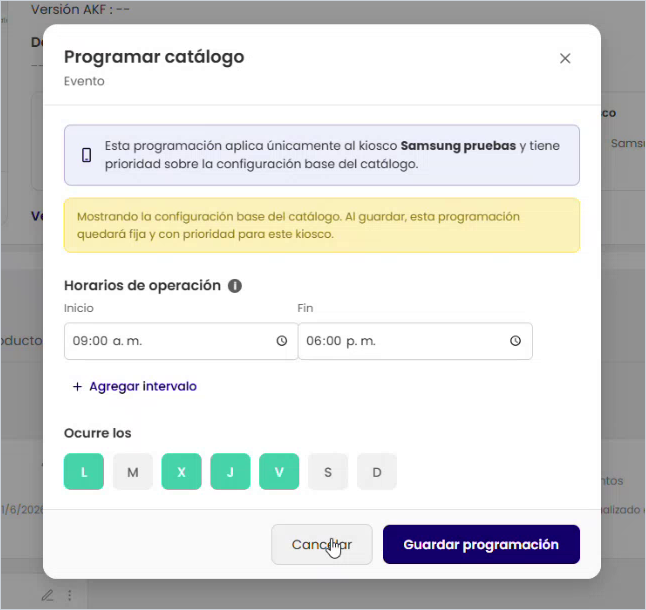Click the Inicio time field 09:00 a. m.
The width and height of the screenshot is (646, 610).
point(181,341)
